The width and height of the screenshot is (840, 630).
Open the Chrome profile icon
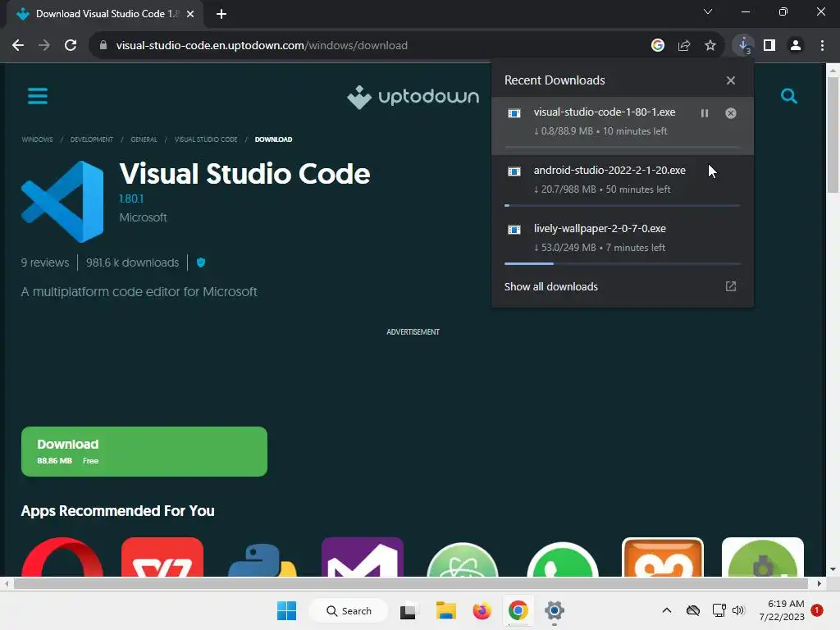click(x=796, y=46)
